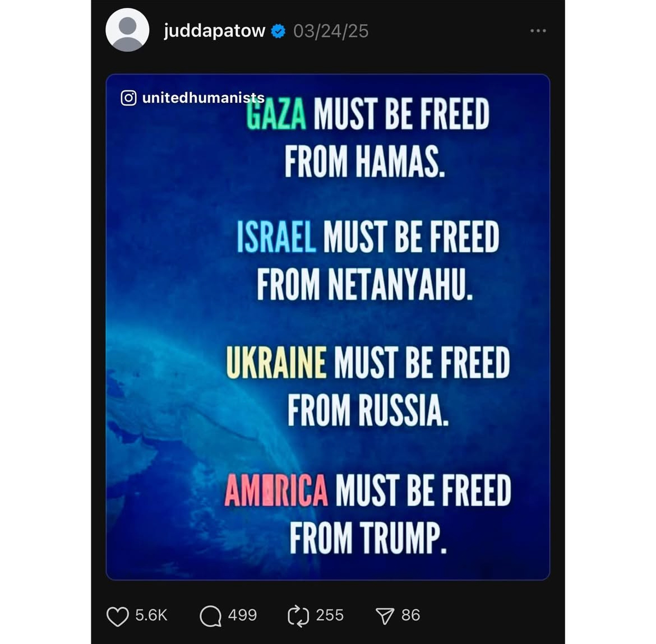
Task: Click the light-blue ISRAEL word in the image
Action: click(x=276, y=237)
